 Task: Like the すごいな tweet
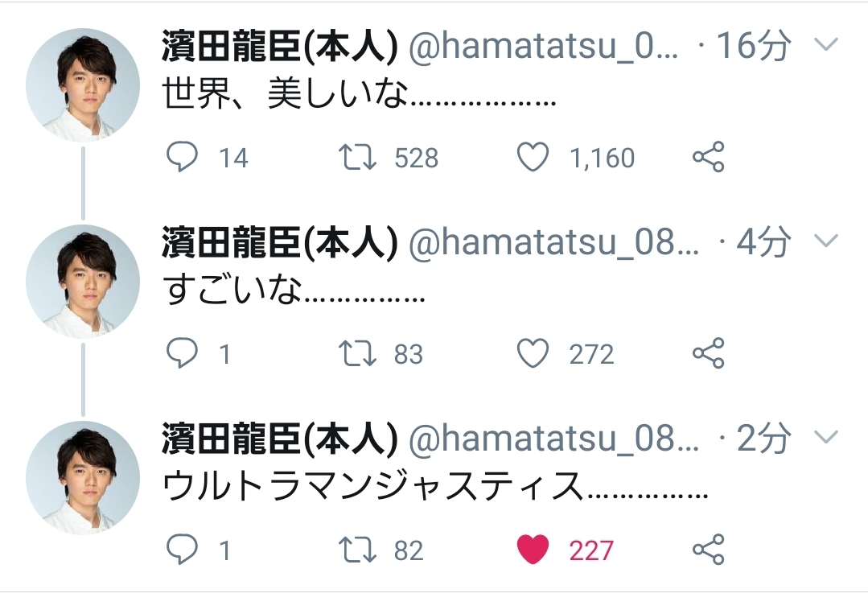click(533, 353)
